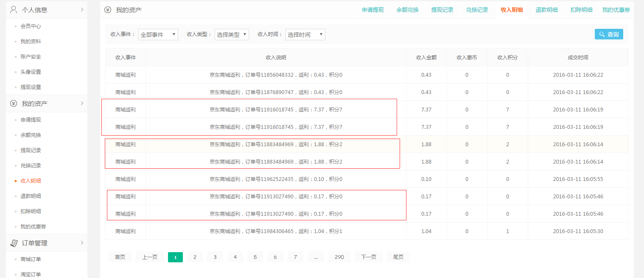Click the 下一页 next page button
The height and width of the screenshot is (278, 644).
point(369,257)
